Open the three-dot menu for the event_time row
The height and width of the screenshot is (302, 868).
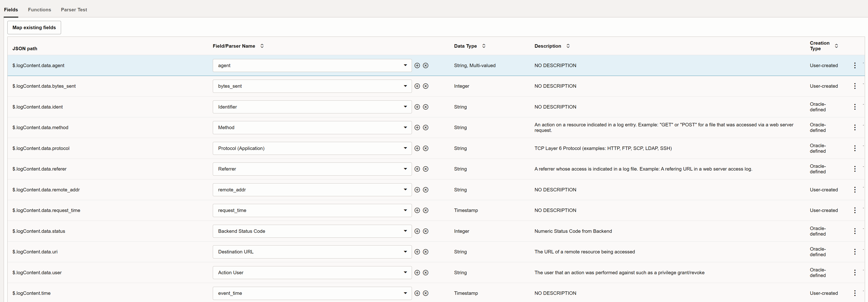(x=855, y=293)
